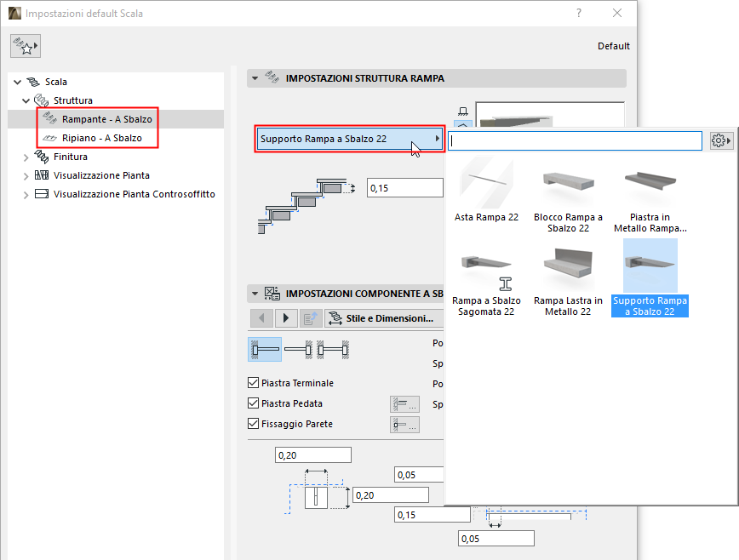Click the Default button
The image size is (739, 560).
613,45
